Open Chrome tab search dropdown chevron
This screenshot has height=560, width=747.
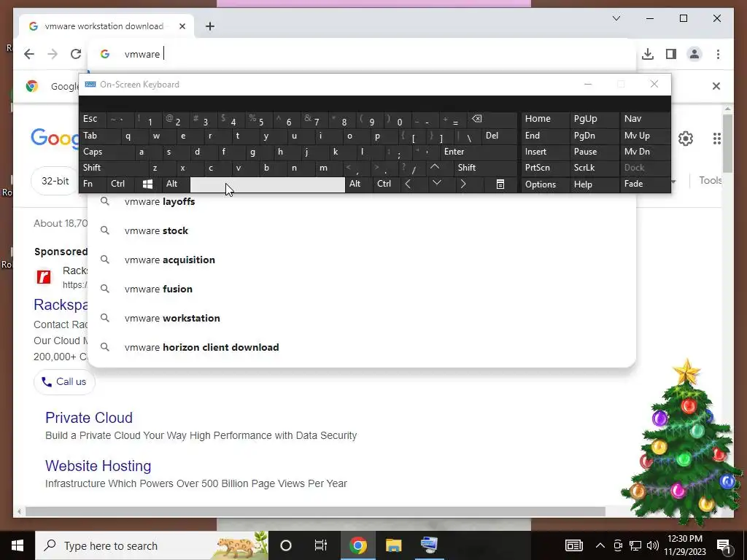point(616,18)
